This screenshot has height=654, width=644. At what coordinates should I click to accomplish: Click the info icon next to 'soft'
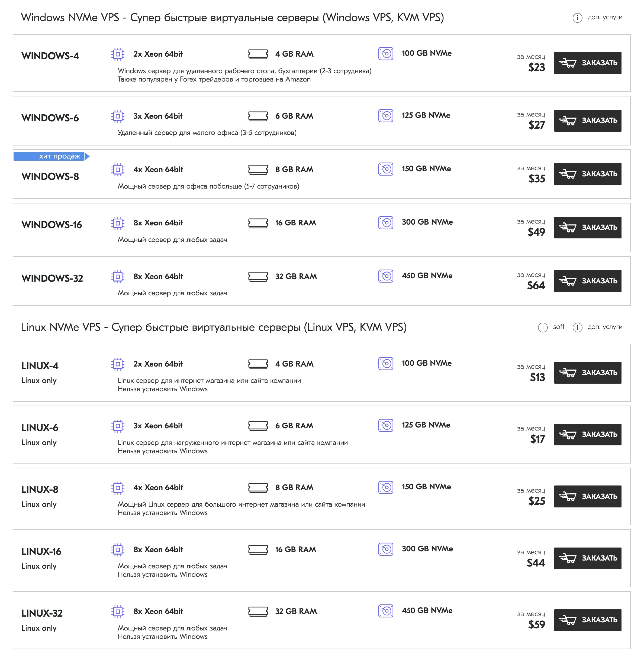click(543, 327)
